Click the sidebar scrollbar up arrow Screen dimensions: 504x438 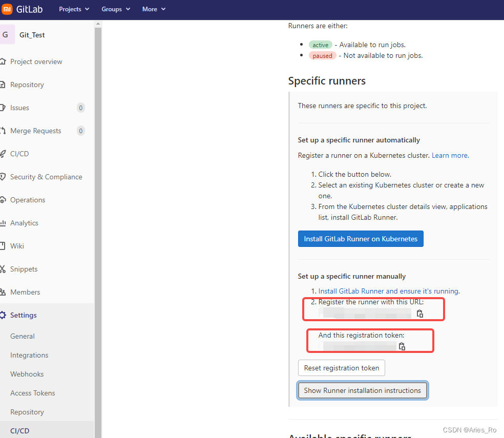click(x=98, y=24)
